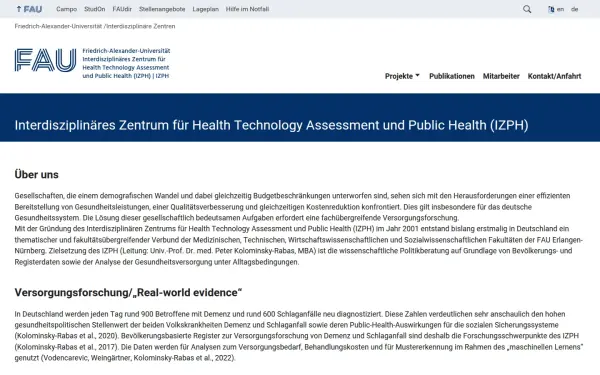Switch language to 'de'
600x375 pixels.
tap(574, 9)
